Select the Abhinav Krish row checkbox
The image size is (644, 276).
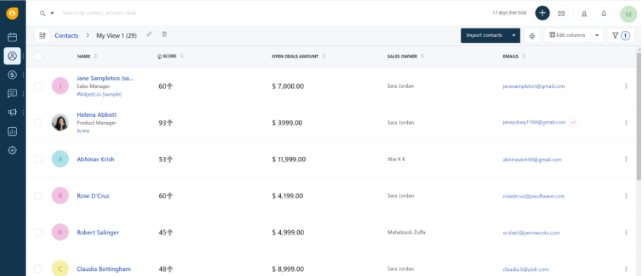point(38,159)
